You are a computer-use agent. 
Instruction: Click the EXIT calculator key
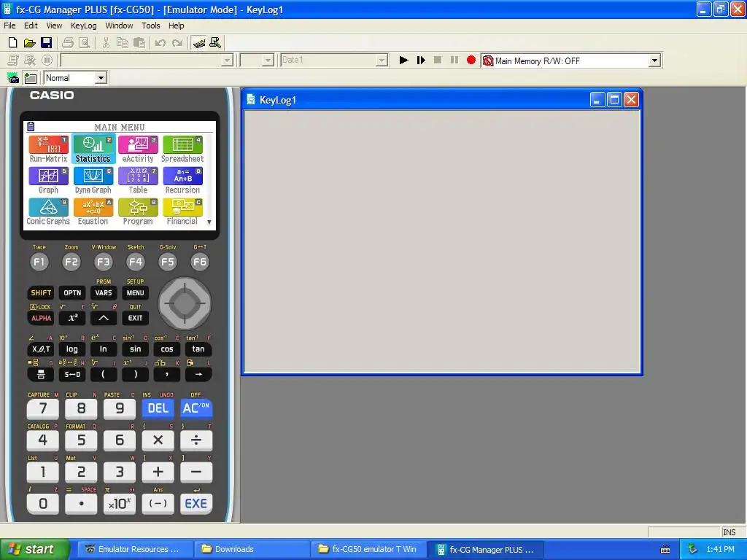(x=135, y=318)
